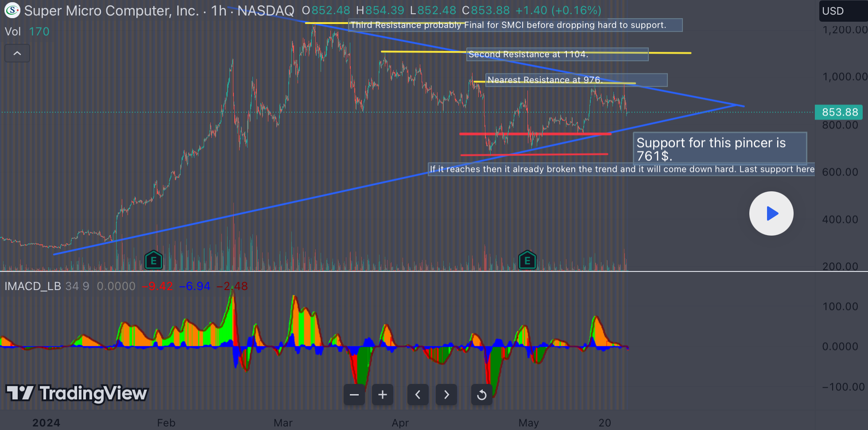868x430 pixels.
Task: Select the 'Third Resistance probably Final' note
Action: (515, 25)
